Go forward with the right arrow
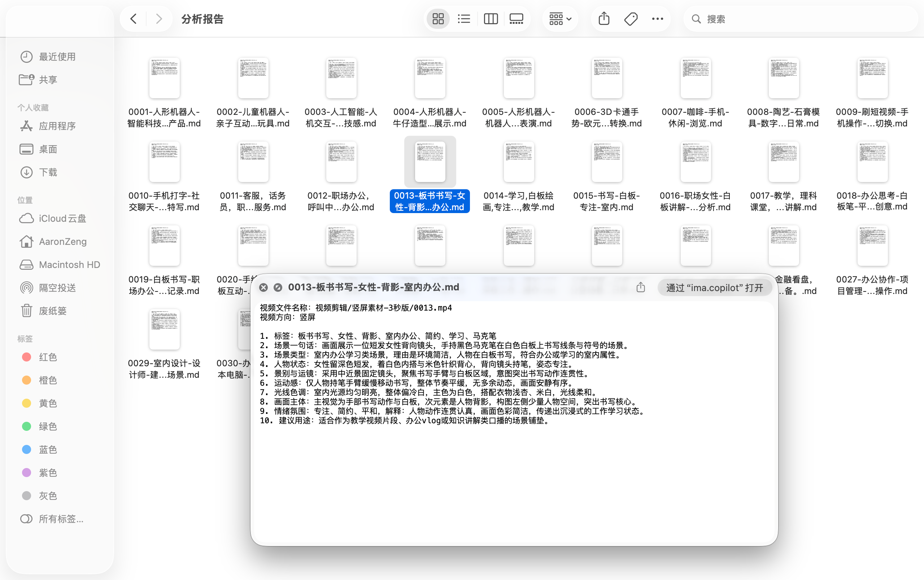This screenshot has width=924, height=580. pos(159,19)
